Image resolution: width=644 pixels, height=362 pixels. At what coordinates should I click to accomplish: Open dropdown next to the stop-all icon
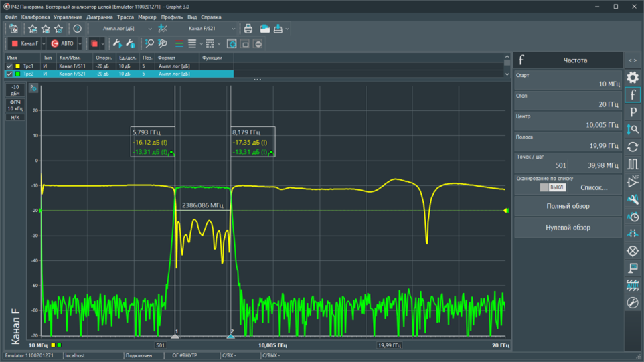(x=102, y=43)
